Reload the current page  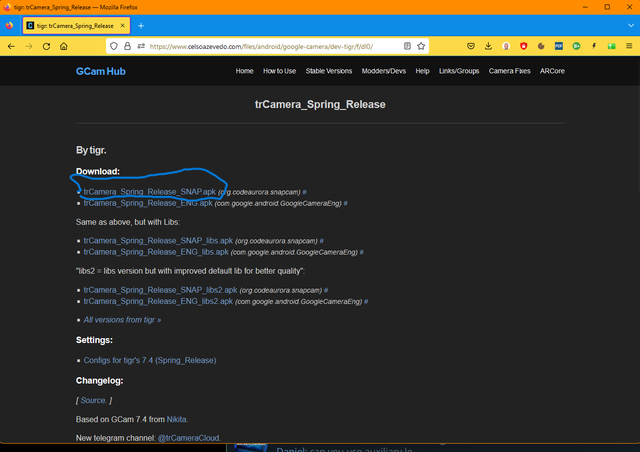(46, 47)
